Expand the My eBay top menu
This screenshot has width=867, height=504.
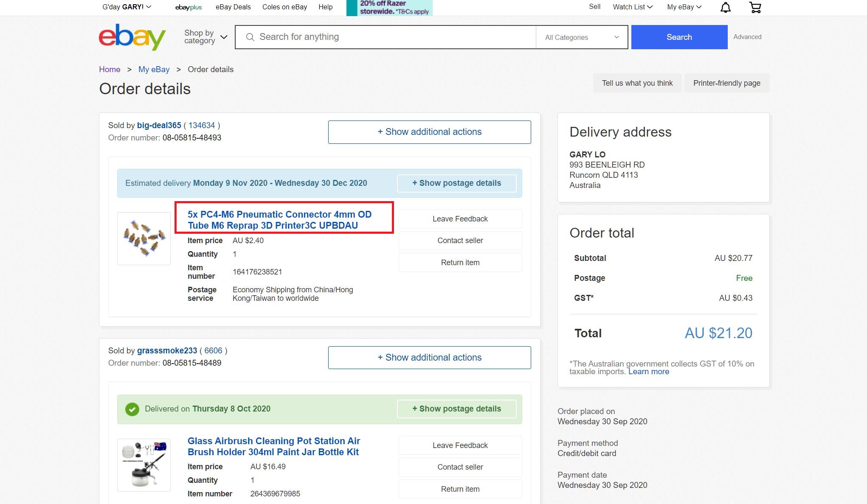coord(684,7)
